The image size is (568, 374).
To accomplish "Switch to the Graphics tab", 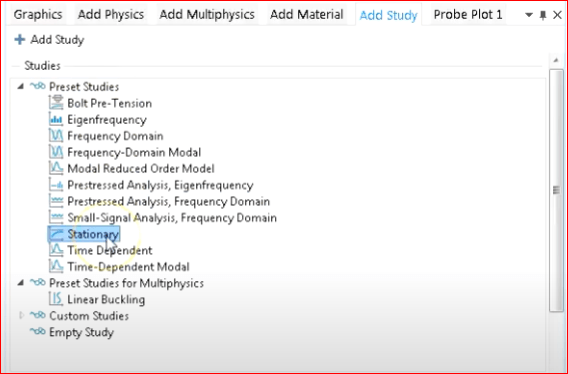I will (x=38, y=14).
